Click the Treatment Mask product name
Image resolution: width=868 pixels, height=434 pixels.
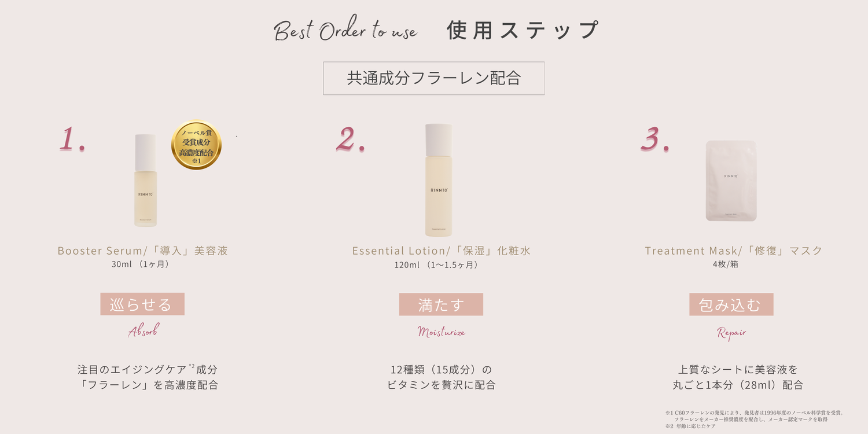tap(733, 251)
